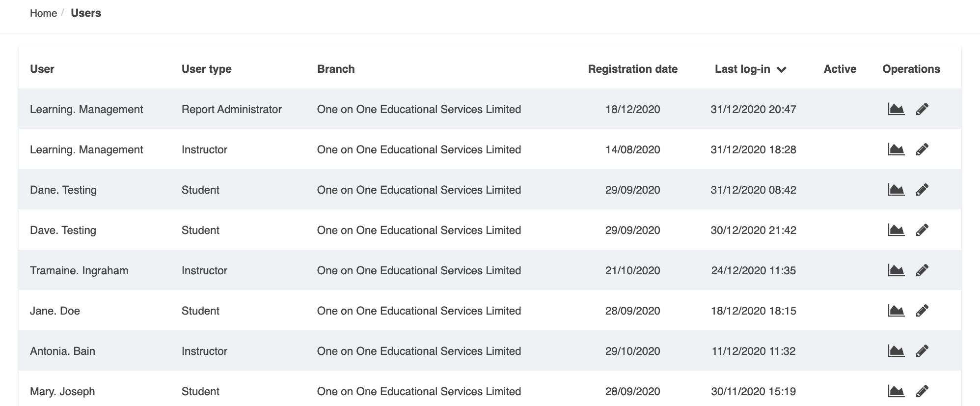Image resolution: width=980 pixels, height=406 pixels.
Task: Edit the Learning. Management Instructor account
Action: coord(922,149)
